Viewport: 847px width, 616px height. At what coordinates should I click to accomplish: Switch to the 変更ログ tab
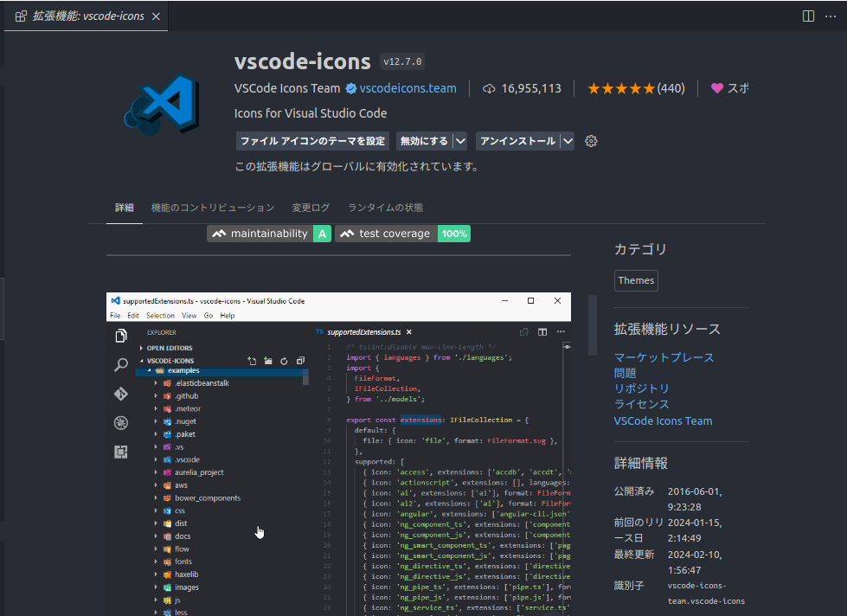click(x=311, y=208)
